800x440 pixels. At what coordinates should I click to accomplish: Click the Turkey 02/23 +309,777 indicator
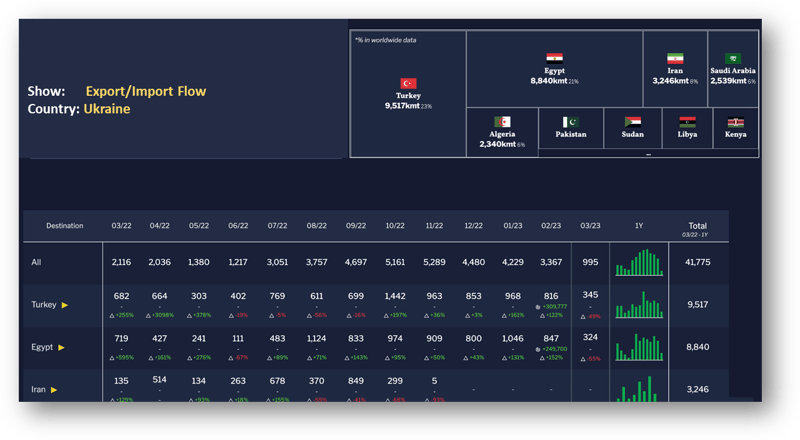coord(552,307)
